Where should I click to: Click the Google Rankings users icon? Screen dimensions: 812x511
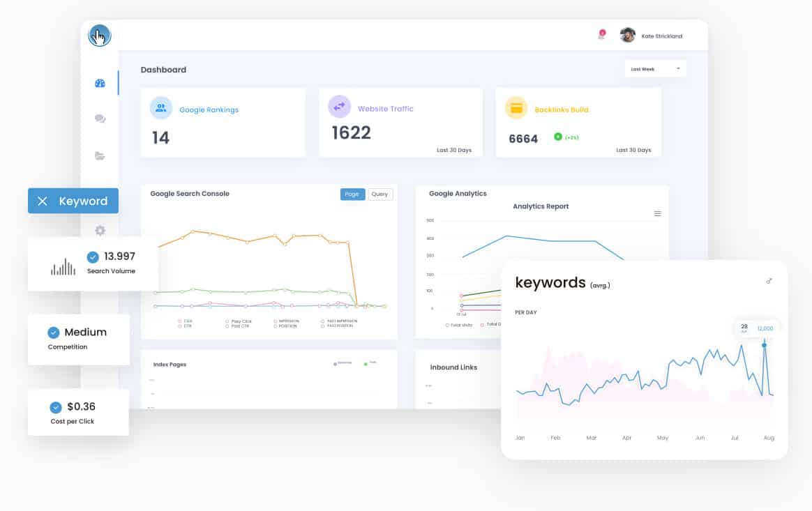click(161, 108)
